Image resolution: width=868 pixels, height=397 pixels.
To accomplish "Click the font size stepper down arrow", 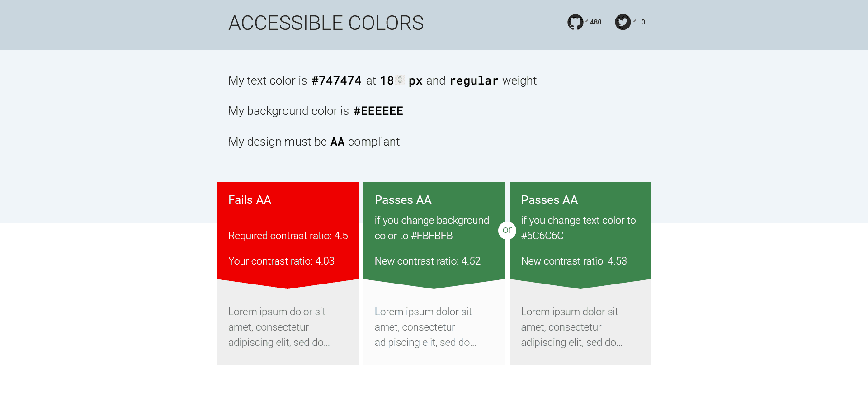I will 400,83.
